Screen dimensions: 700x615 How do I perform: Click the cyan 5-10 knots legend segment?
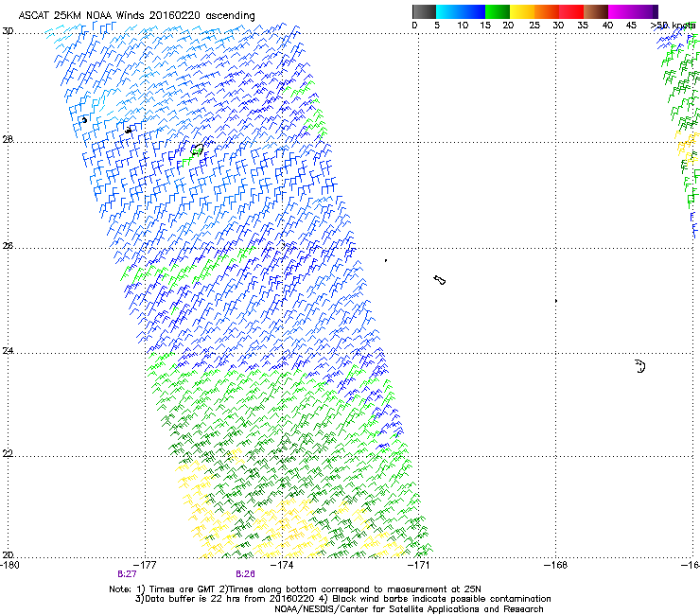pos(448,11)
